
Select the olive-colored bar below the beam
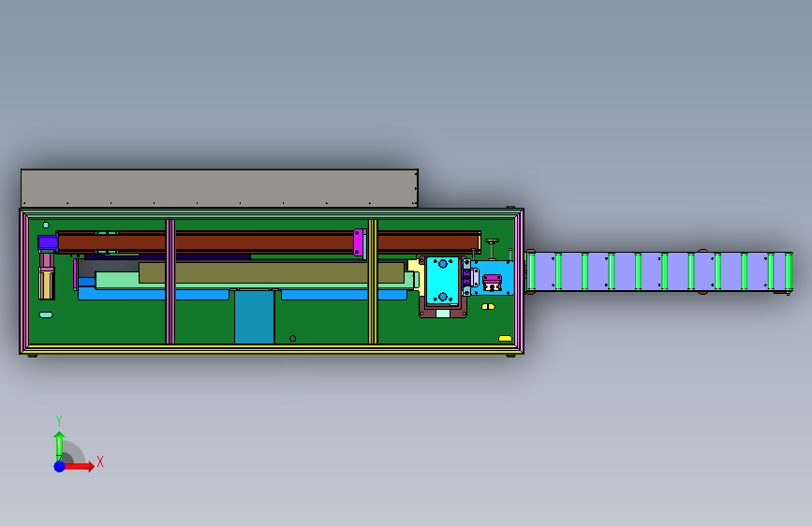[272, 273]
